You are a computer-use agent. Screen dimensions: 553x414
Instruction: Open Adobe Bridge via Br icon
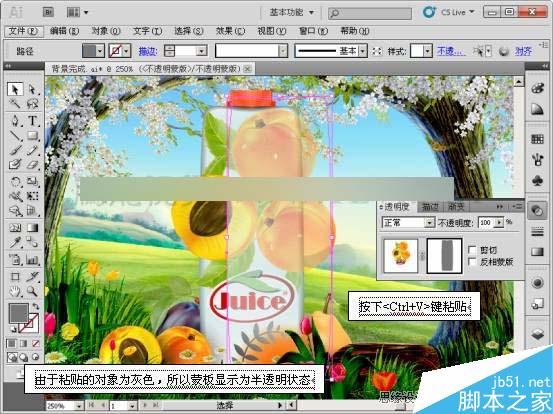coord(48,12)
